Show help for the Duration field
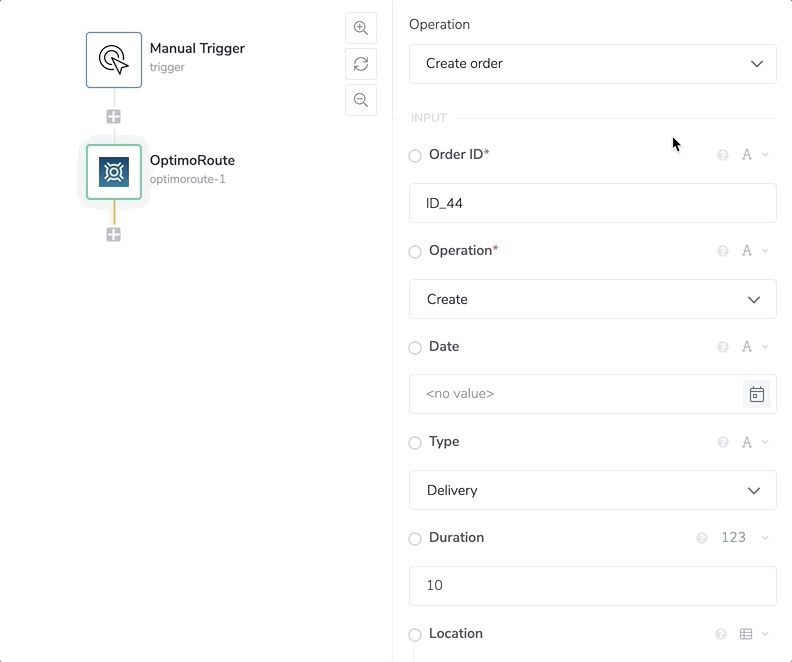The height and width of the screenshot is (662, 792). (702, 538)
